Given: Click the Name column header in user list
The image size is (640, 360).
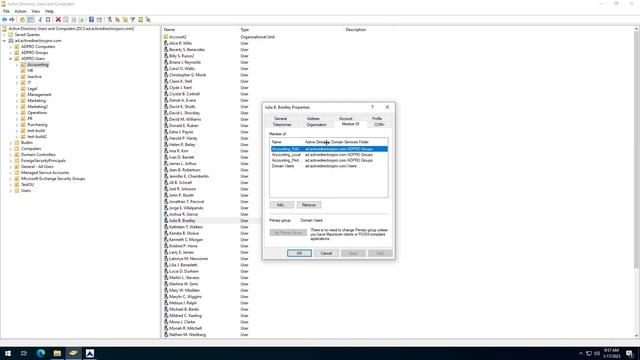Looking at the screenshot, I should pos(201,30).
